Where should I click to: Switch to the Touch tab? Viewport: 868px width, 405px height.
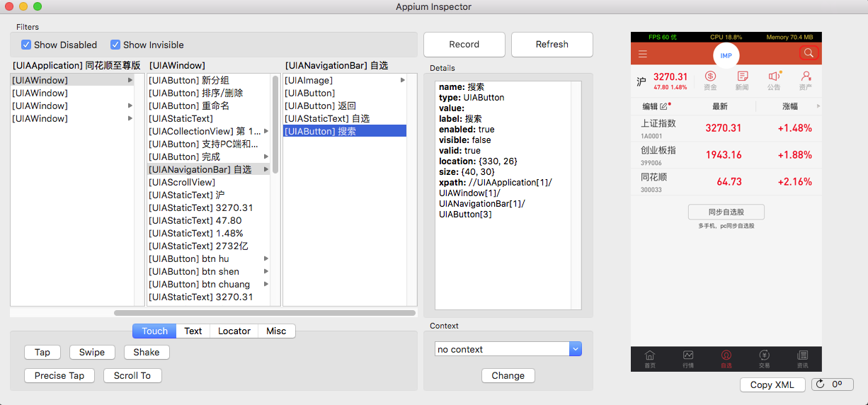pos(154,331)
